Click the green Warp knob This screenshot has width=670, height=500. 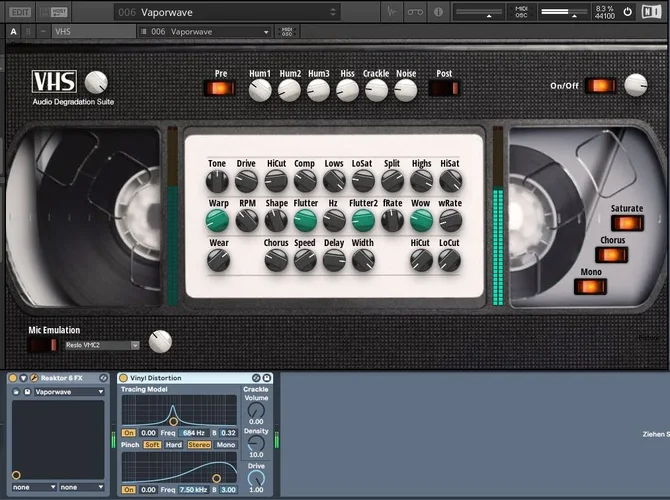217,221
